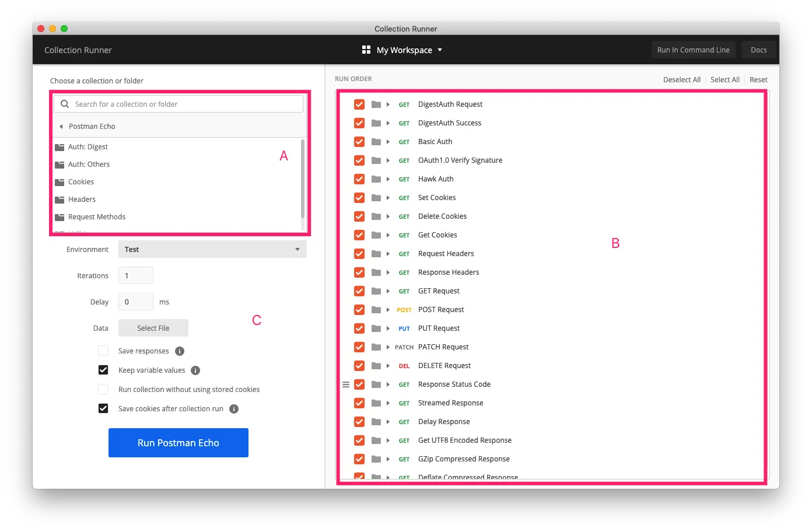This screenshot has height=532, width=812.
Task: Click folder icon in Get Cookies row
Action: click(x=376, y=235)
